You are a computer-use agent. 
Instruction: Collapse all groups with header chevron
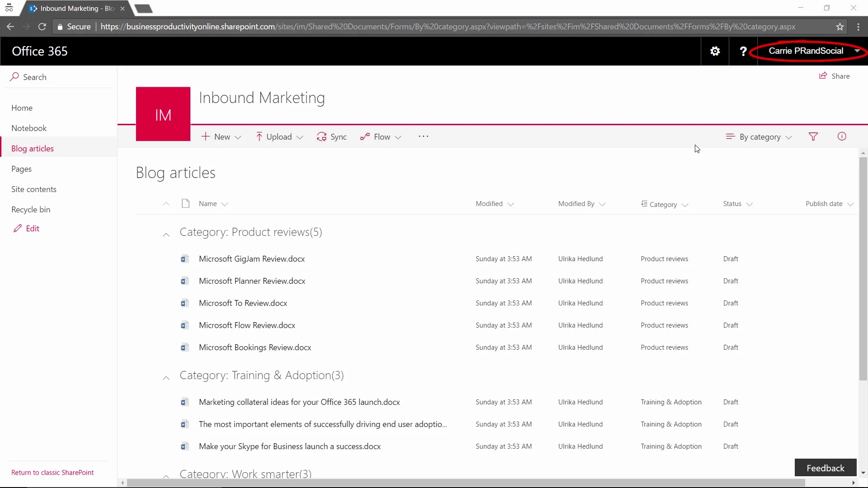coord(166,204)
